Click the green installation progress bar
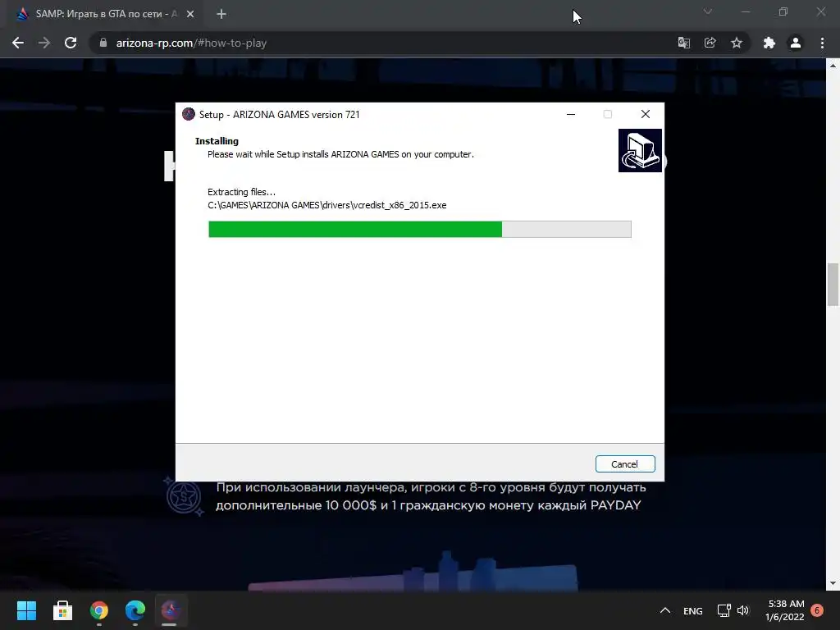 pyautogui.click(x=419, y=230)
